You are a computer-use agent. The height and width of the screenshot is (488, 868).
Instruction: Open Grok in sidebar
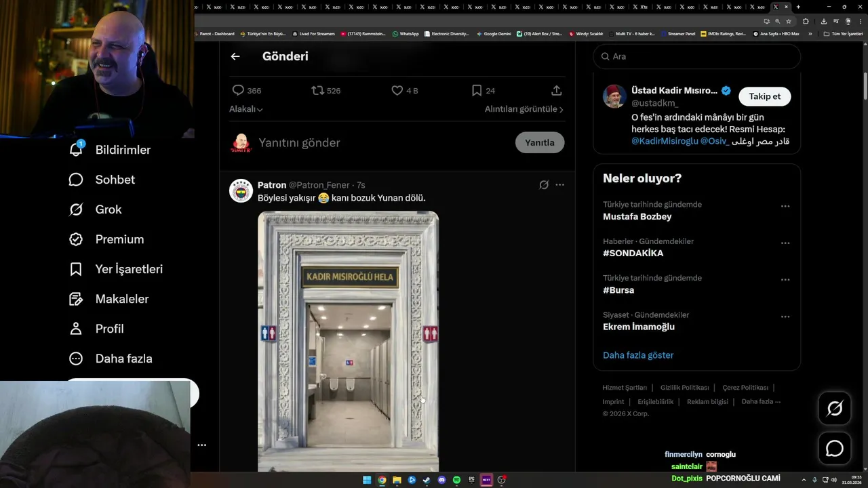[96, 209]
